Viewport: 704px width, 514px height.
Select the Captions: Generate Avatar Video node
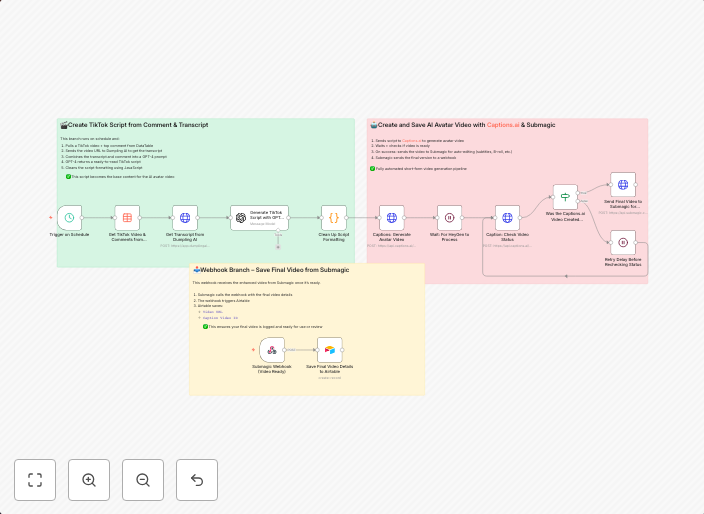pyautogui.click(x=391, y=217)
